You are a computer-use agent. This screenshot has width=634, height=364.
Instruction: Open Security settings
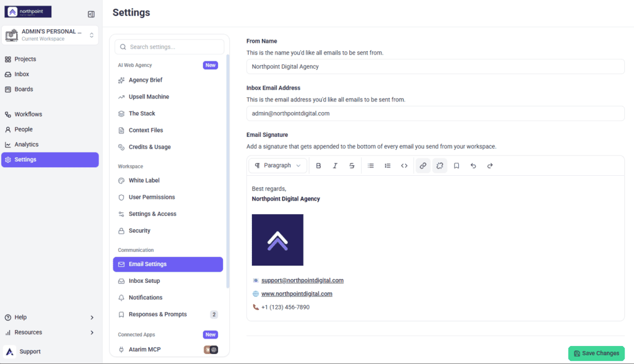(168, 230)
